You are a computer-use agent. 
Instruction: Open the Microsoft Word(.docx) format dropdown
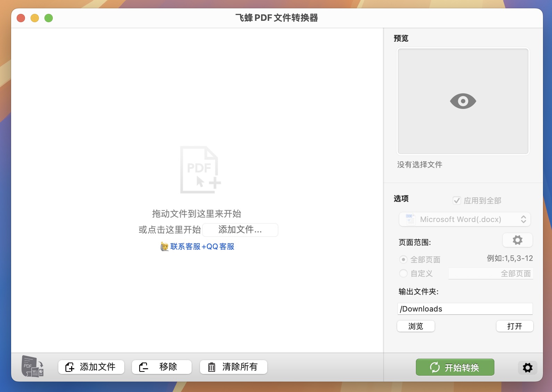point(465,219)
